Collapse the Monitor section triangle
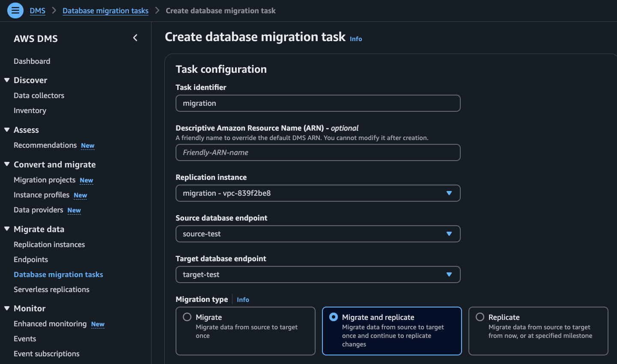This screenshot has height=364, width=617. [7, 308]
